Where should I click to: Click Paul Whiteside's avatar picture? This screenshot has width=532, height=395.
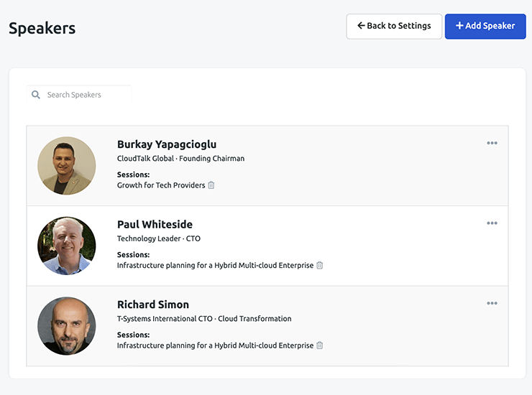[67, 246]
